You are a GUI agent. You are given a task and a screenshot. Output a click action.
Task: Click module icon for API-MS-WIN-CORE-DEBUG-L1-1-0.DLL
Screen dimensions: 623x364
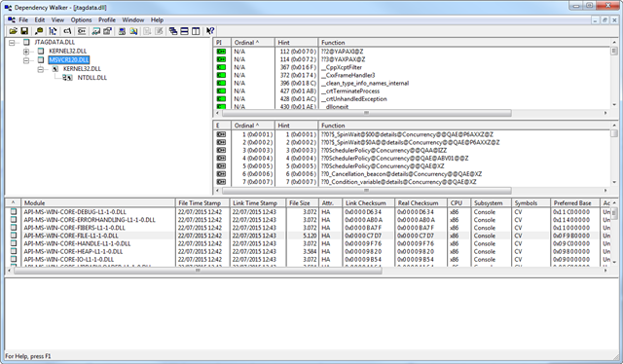14,212
